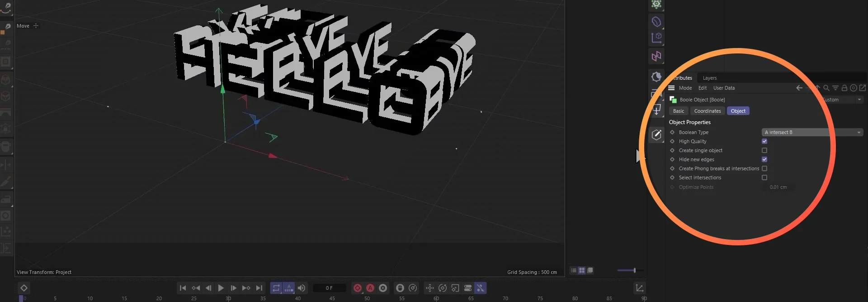Open the Coordinates tab
This screenshot has width=868, height=302.
click(708, 111)
